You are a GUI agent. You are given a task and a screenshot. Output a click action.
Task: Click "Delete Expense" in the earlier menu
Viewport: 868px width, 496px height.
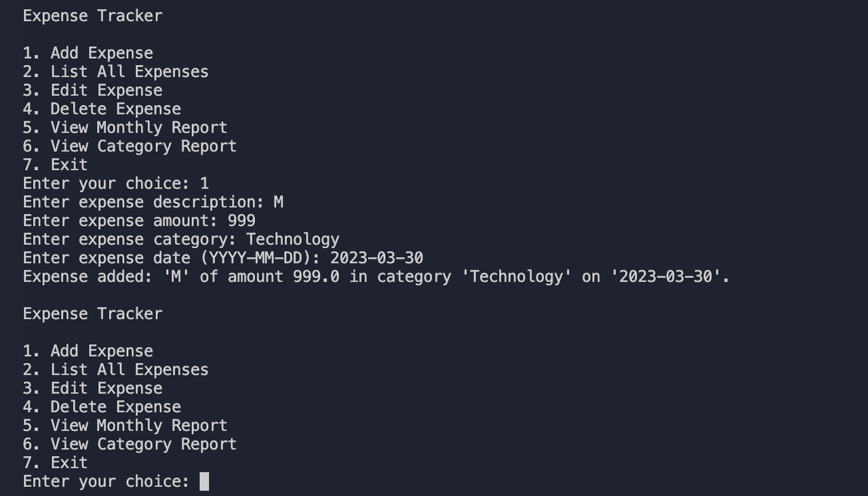pos(115,109)
